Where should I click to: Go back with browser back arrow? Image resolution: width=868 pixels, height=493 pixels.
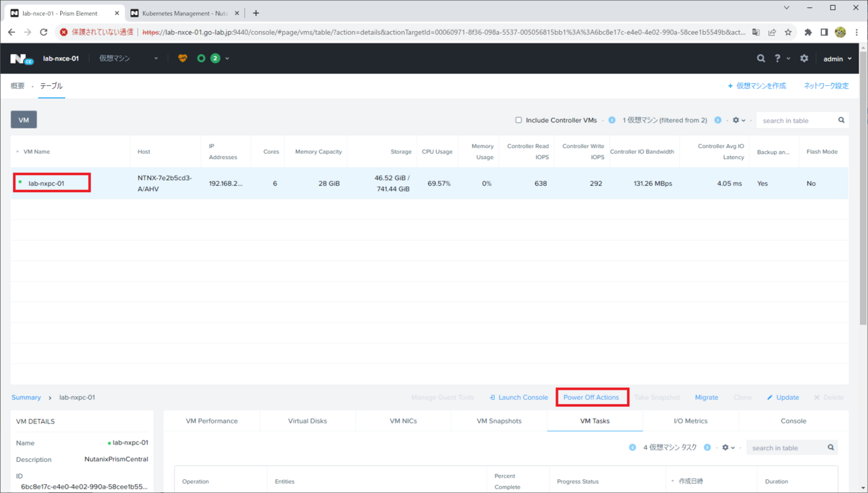coord(11,32)
